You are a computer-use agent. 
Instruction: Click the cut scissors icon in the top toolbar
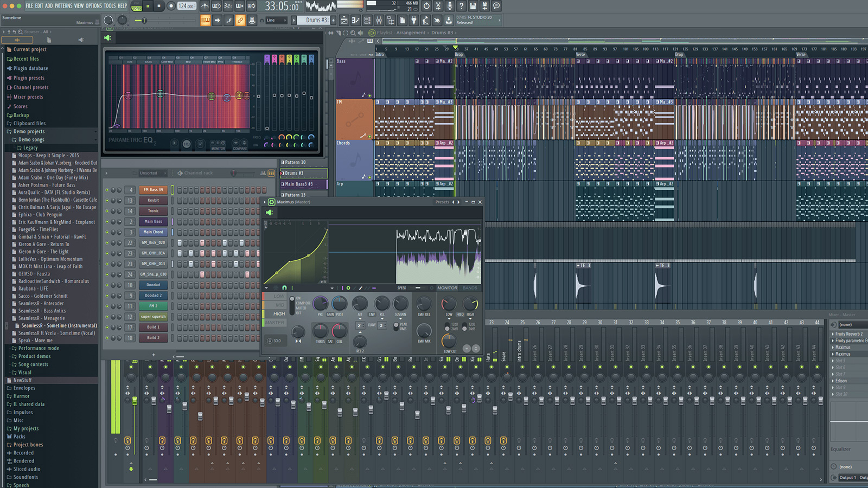coord(438,6)
